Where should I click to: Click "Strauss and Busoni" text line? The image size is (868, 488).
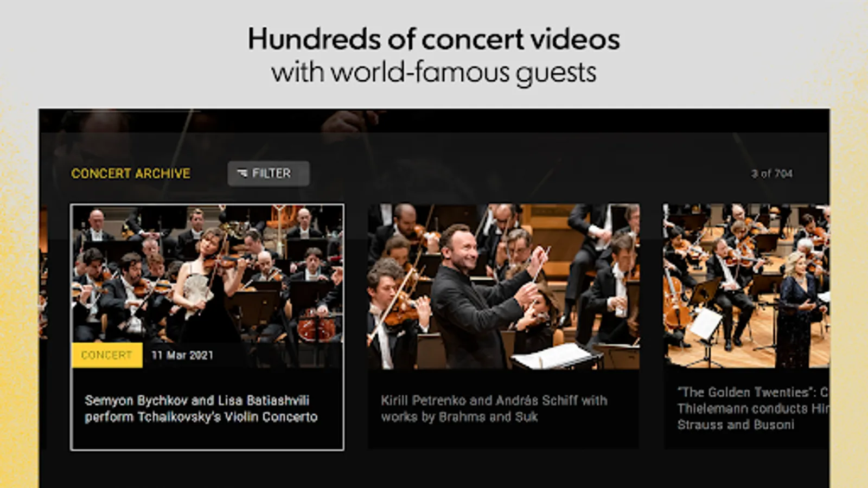coord(736,425)
